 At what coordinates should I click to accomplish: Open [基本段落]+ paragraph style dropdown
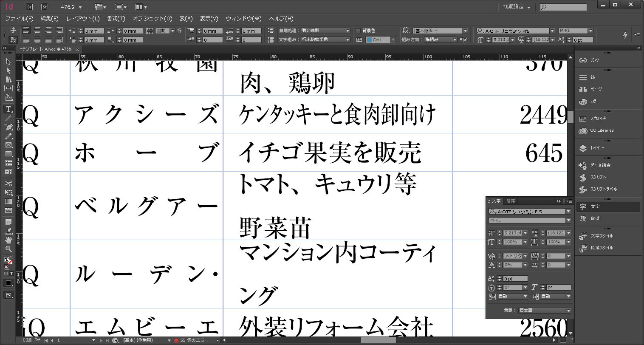pos(440,31)
